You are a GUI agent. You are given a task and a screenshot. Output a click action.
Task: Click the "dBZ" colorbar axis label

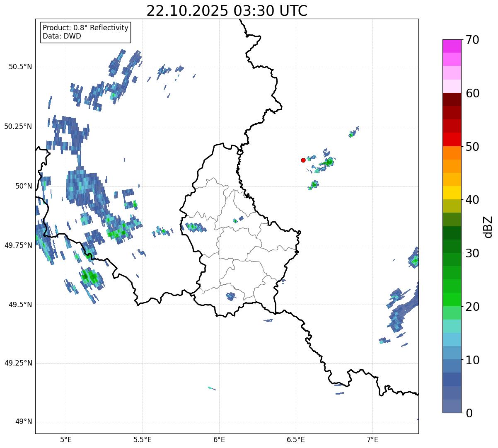coord(488,226)
